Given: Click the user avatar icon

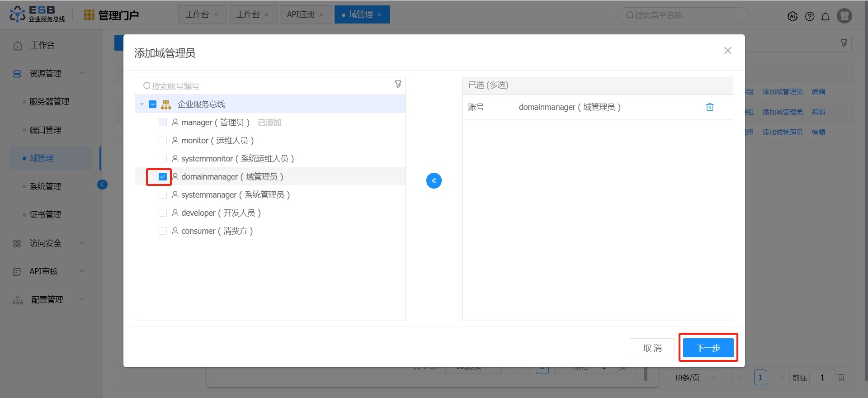Looking at the screenshot, I should pos(844,16).
